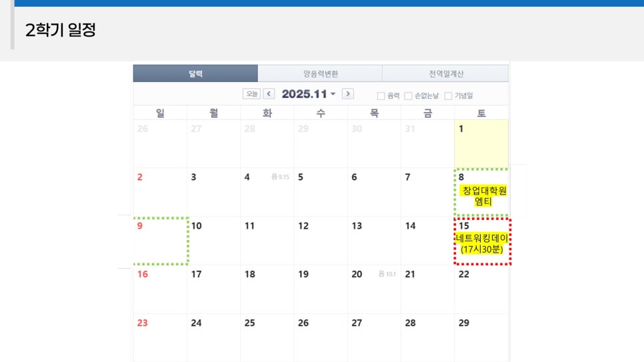Toggle the 손없는날 checkbox
The width and height of the screenshot is (644, 362).
pyautogui.click(x=409, y=96)
